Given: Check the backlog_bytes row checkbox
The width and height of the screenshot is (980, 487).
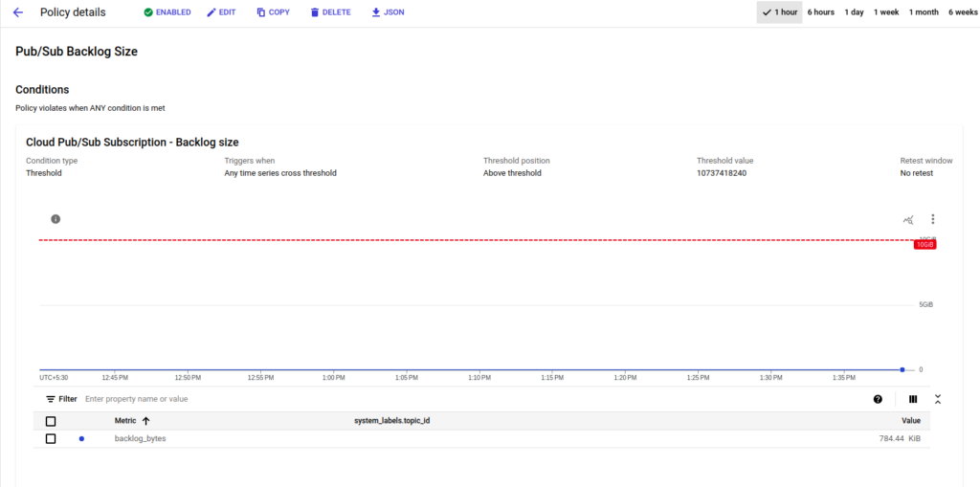Looking at the screenshot, I should tap(51, 439).
